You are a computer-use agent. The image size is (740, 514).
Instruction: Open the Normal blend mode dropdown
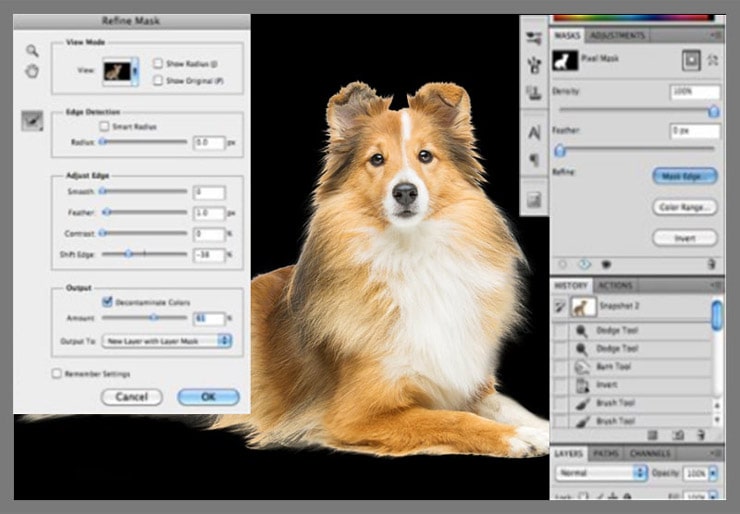598,471
